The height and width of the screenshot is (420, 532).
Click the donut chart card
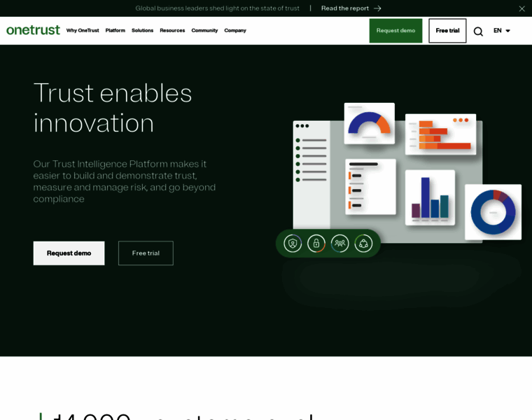[493, 212]
